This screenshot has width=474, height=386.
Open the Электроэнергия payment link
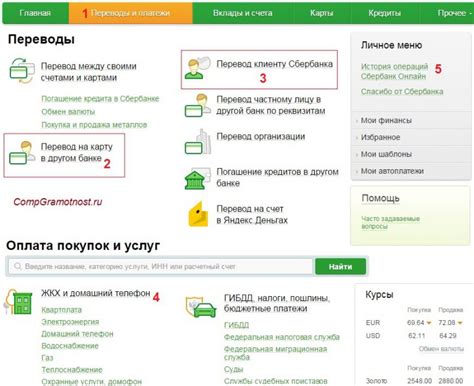70,322
